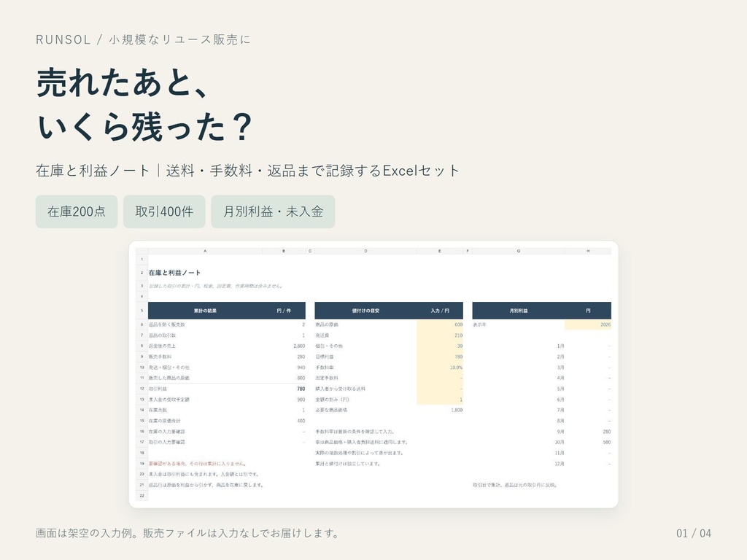
Task: Click the 目標利益 input cell in column E
Action: pos(440,357)
